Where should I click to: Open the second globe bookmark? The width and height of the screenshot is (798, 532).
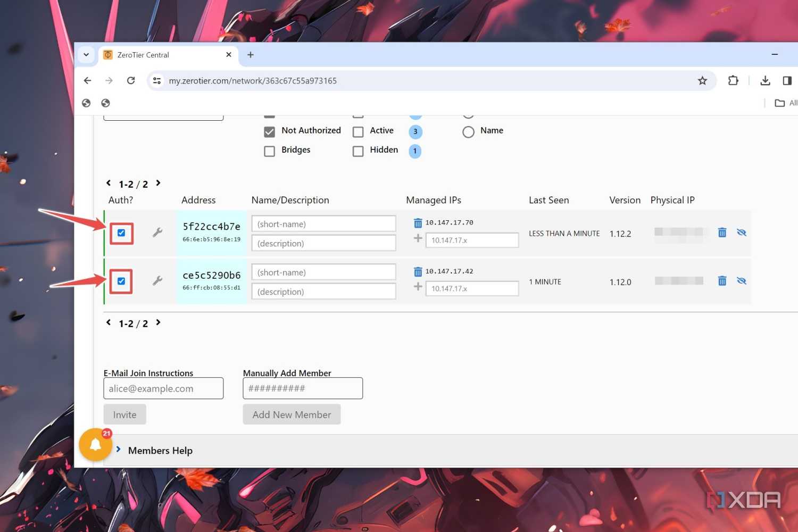pyautogui.click(x=105, y=103)
